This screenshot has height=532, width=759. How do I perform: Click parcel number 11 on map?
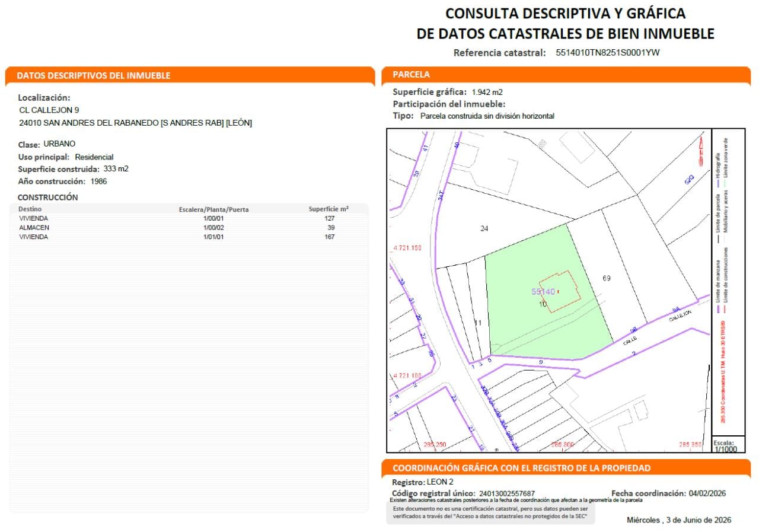(x=479, y=323)
